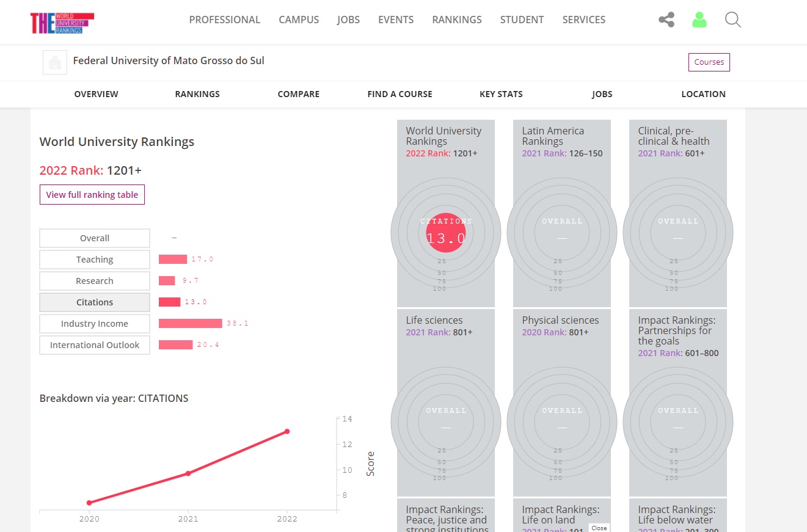Expand the Student top menu
This screenshot has height=532, width=807.
pos(522,20)
